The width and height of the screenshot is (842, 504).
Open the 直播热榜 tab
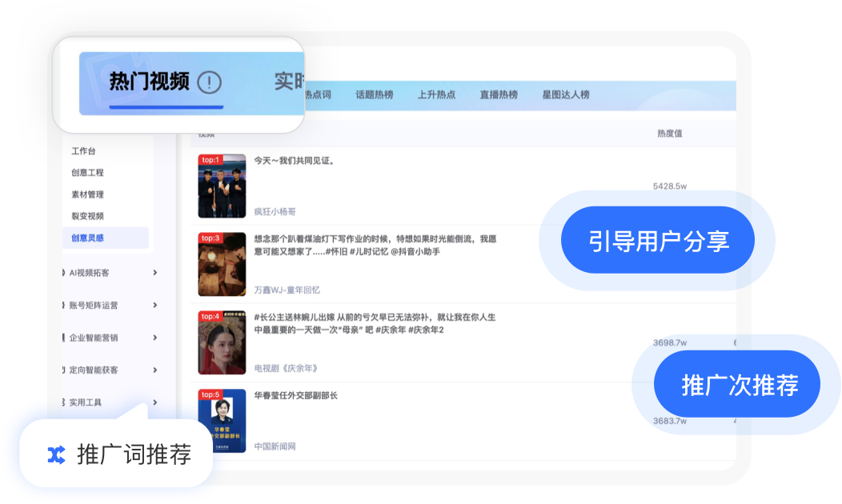[499, 94]
